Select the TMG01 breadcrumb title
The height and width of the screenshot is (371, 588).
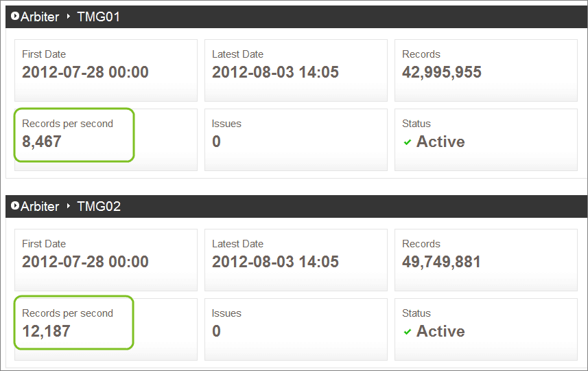click(x=98, y=17)
